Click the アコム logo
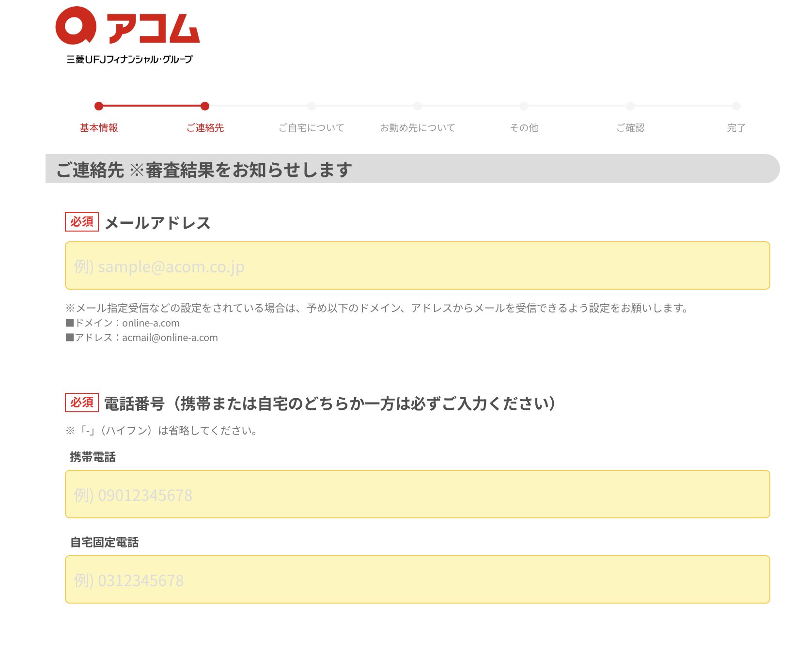Image resolution: width=812 pixels, height=653 pixels. (x=128, y=26)
